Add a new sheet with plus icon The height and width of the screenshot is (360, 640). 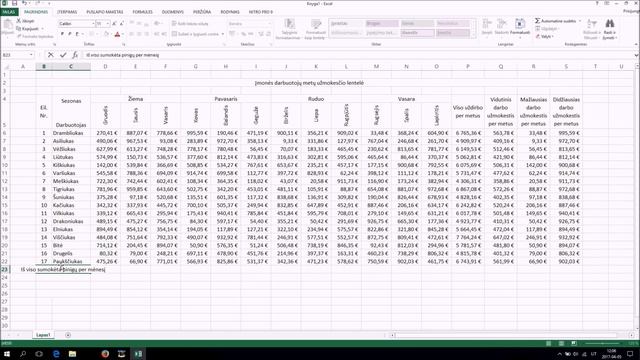pos(68,335)
